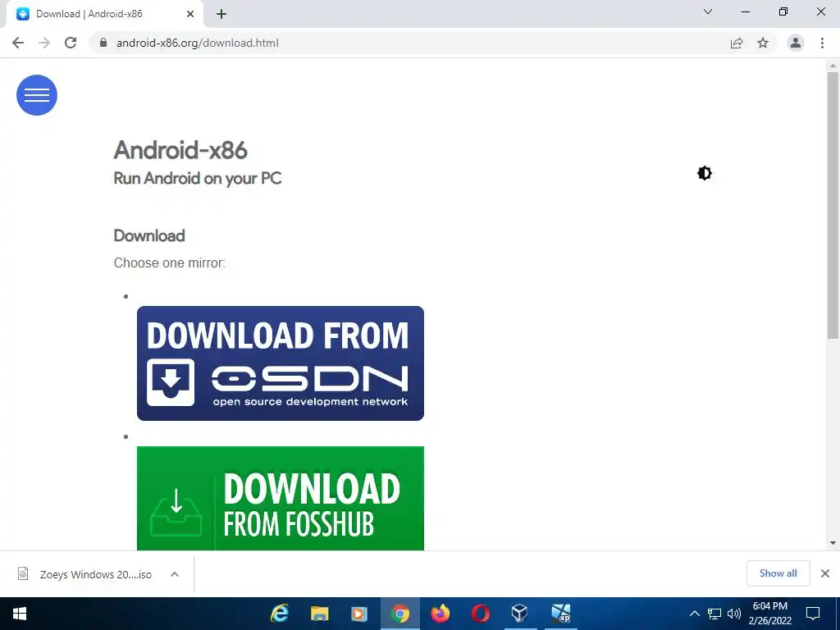Open the Chrome profile avatar
840x630 pixels.
pyautogui.click(x=796, y=43)
